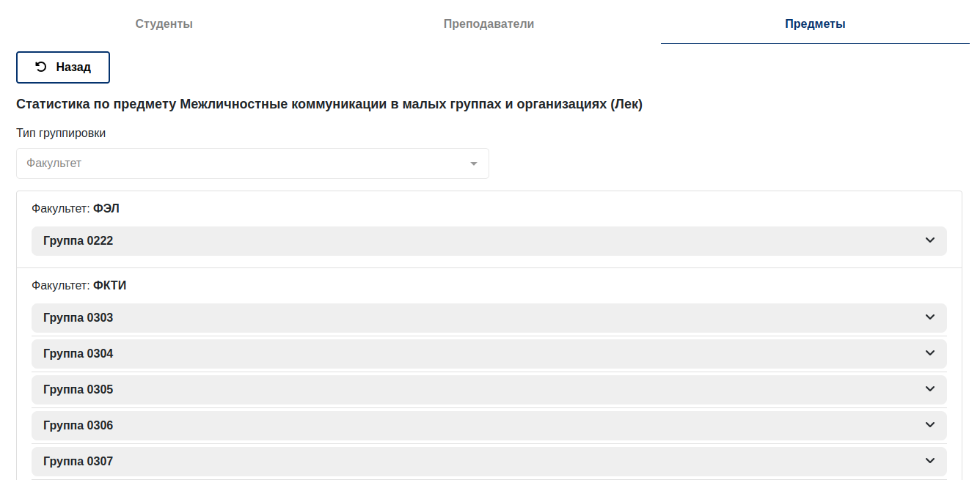Switch to the Студенты tab

coord(164,24)
